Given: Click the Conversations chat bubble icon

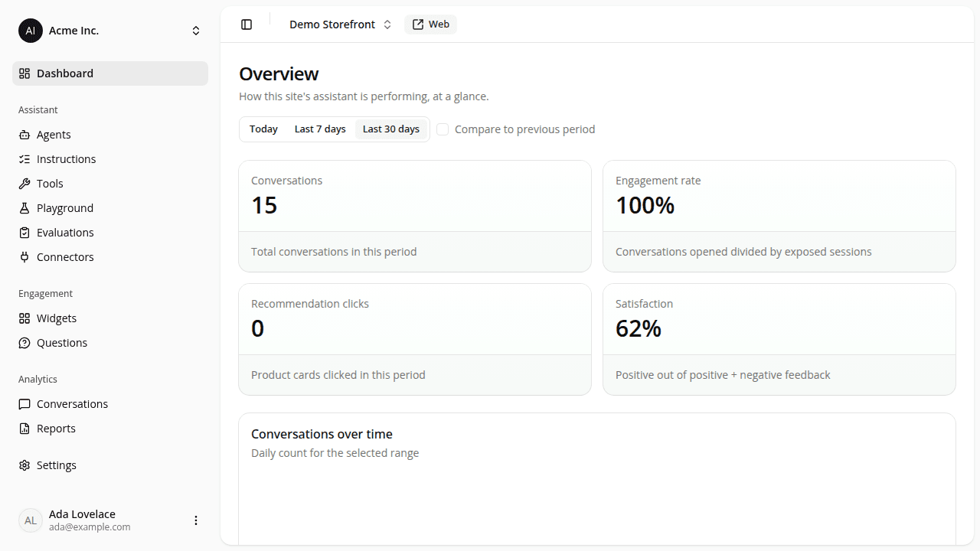Looking at the screenshot, I should tap(24, 404).
